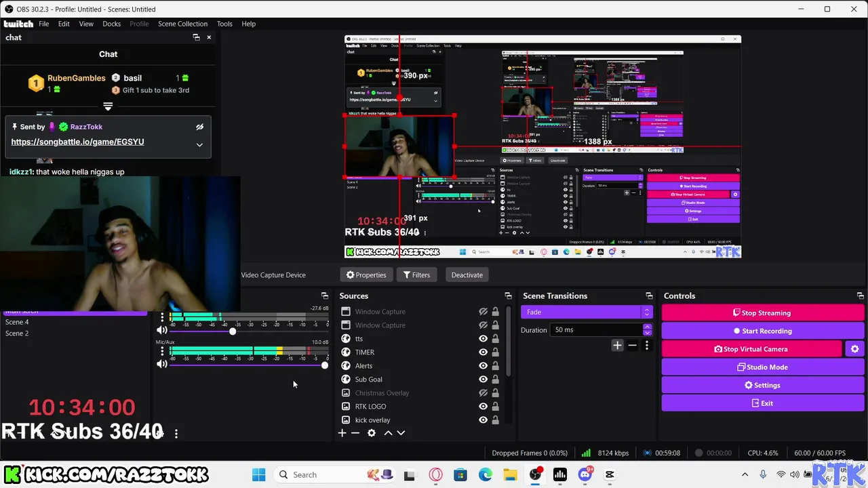868x488 pixels.
Task: Open Opera GX from the taskbar
Action: (x=435, y=475)
